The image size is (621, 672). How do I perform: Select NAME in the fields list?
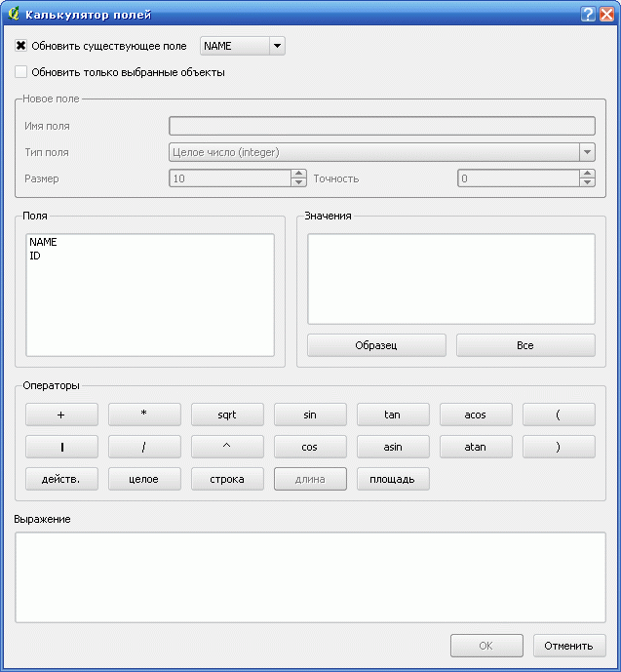click(x=43, y=242)
